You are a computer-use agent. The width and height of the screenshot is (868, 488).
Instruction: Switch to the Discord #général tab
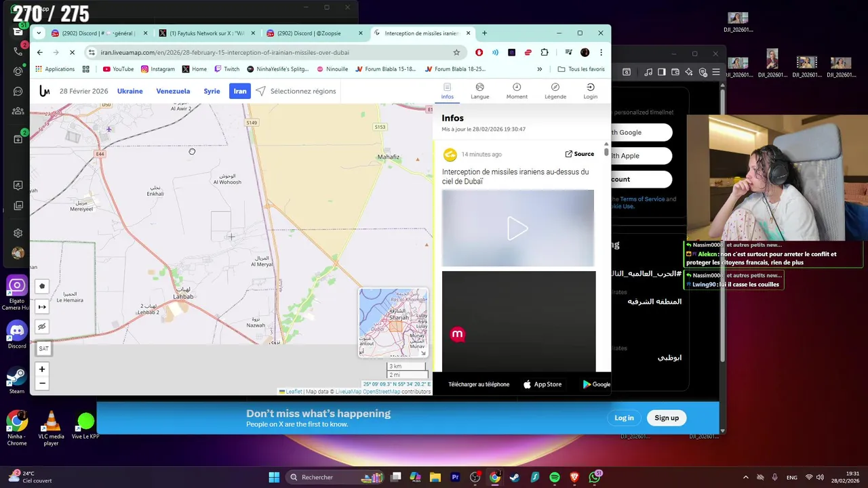(99, 33)
